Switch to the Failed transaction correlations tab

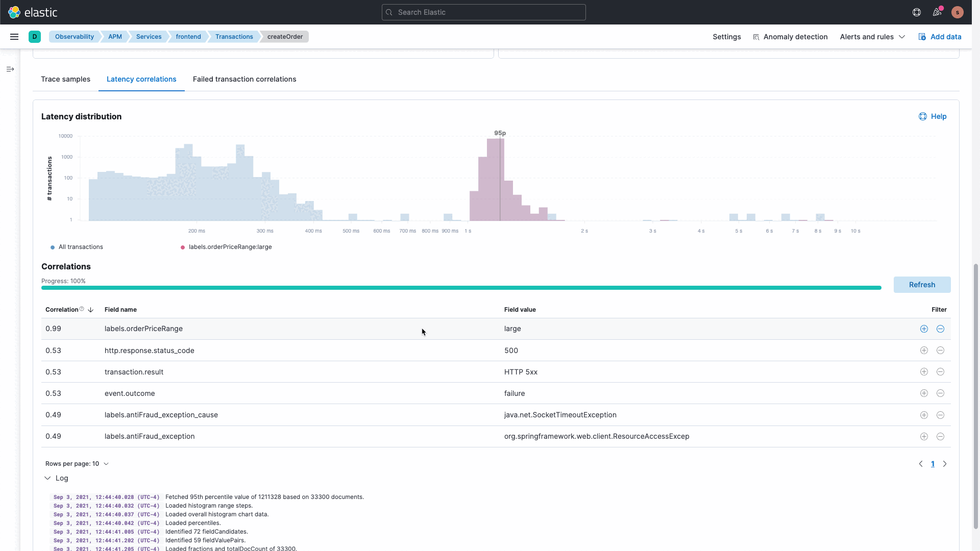244,79
